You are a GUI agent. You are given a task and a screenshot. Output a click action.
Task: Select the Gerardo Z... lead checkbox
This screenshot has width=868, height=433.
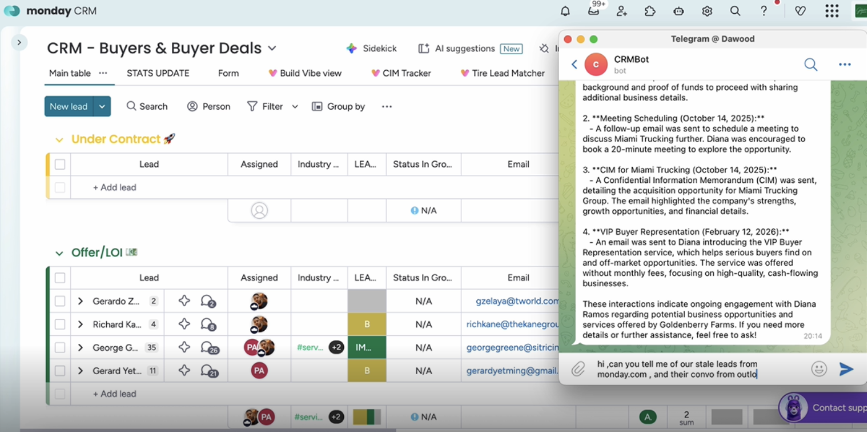(x=60, y=301)
